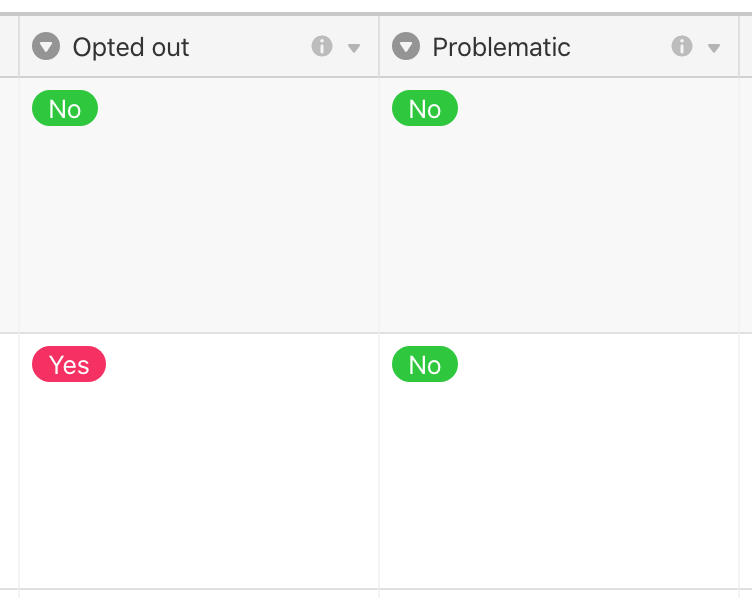Select the Problematic column header

pyautogui.click(x=559, y=47)
